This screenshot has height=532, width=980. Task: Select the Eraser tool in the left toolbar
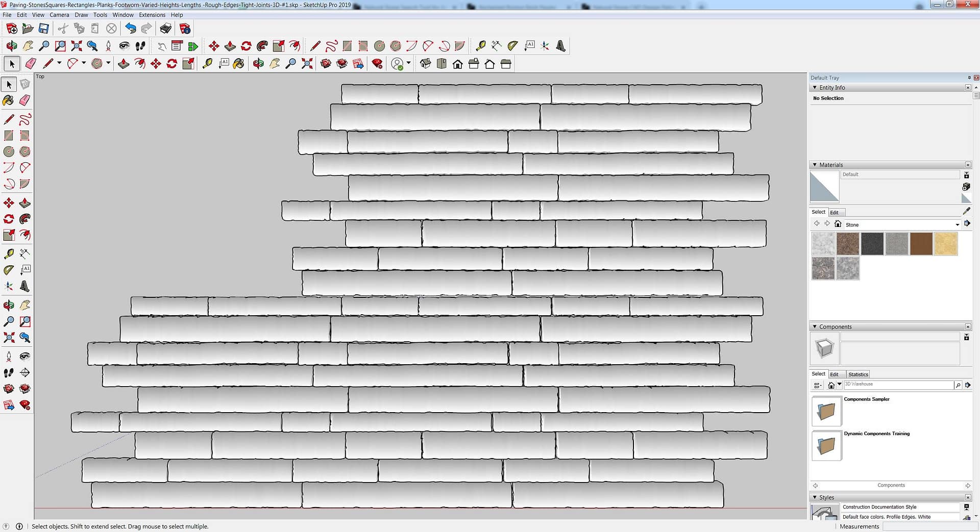[x=24, y=100]
